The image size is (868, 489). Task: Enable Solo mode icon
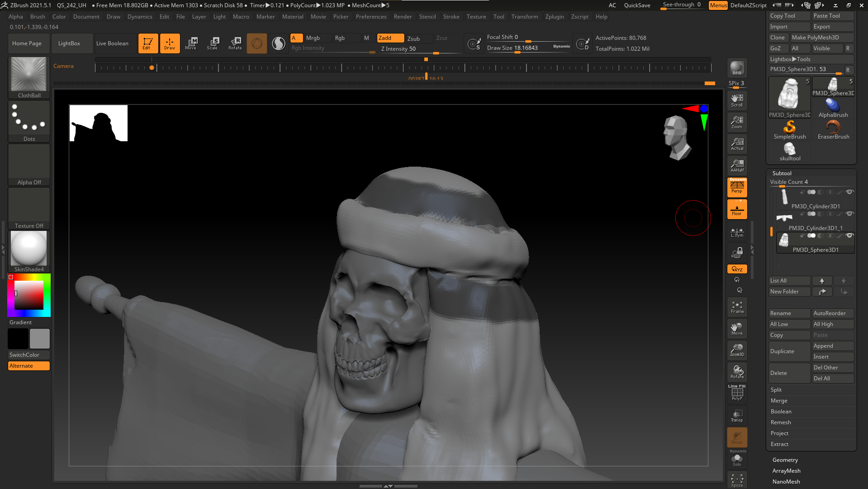(737, 460)
